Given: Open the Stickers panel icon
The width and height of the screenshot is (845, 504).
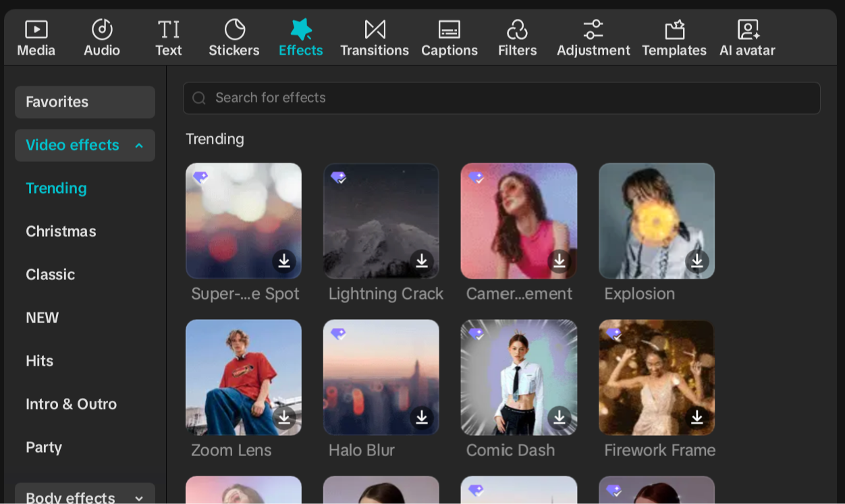Looking at the screenshot, I should (234, 30).
